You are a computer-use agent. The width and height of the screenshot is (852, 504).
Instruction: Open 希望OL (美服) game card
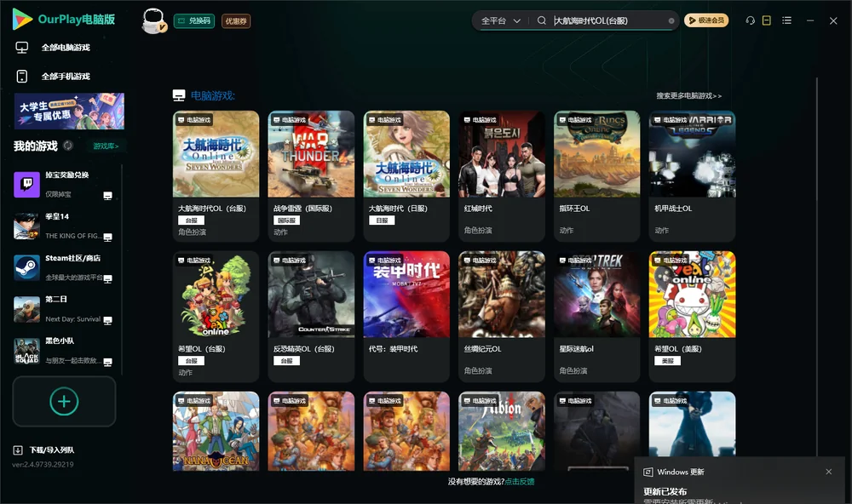692,317
